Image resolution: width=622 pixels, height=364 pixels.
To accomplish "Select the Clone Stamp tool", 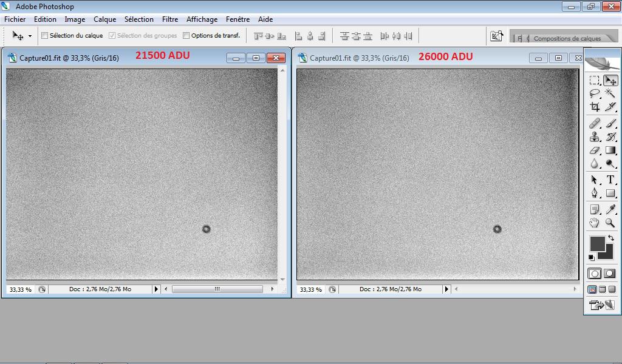I will 594,137.
